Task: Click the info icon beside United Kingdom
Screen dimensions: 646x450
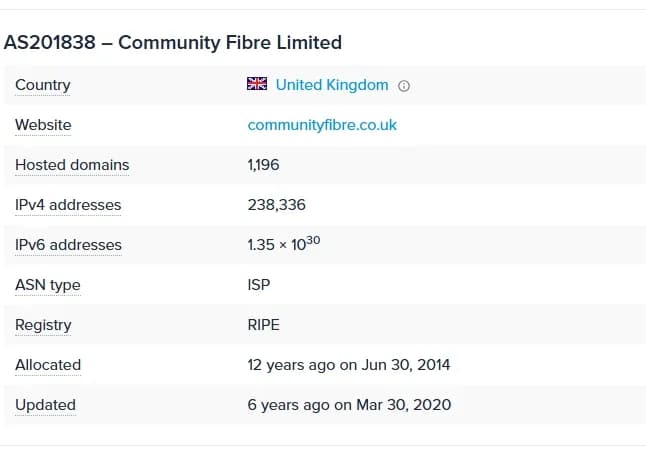Action: tap(404, 86)
